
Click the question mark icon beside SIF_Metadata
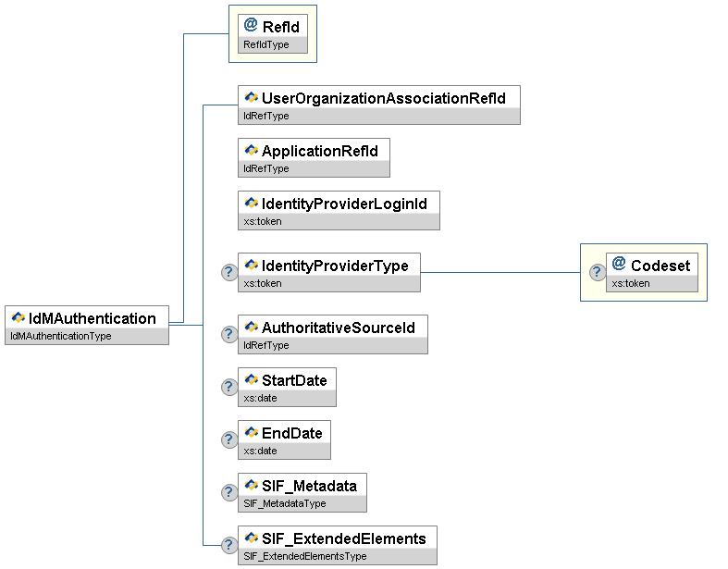coord(228,492)
